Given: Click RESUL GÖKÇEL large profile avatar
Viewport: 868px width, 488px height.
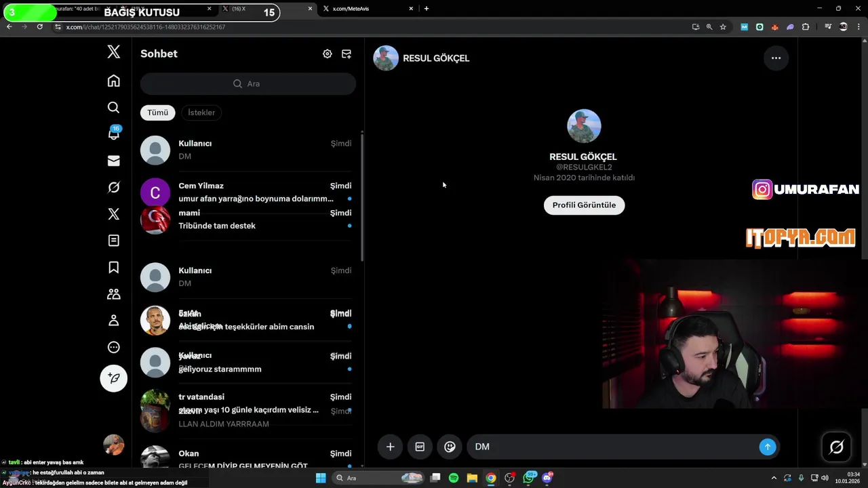Looking at the screenshot, I should pyautogui.click(x=584, y=126).
